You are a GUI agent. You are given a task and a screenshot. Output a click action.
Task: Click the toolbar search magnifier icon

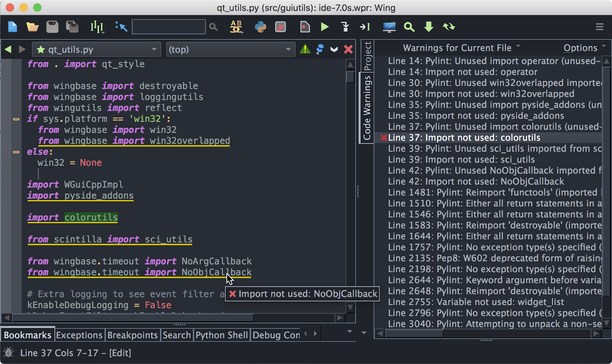coord(213,27)
